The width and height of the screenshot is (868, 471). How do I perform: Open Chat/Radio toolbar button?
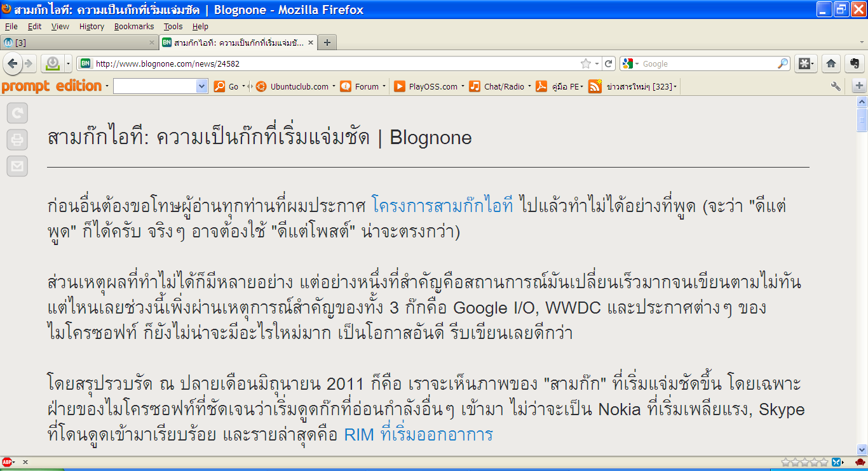(x=497, y=86)
